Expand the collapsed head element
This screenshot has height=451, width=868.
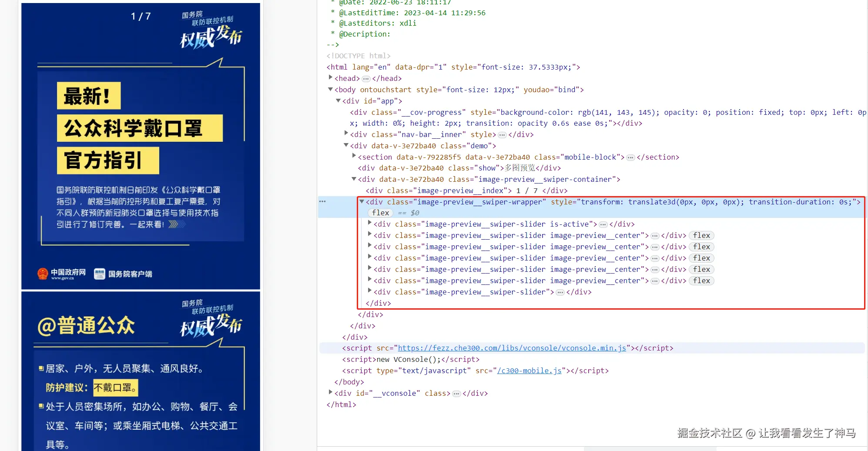point(331,78)
